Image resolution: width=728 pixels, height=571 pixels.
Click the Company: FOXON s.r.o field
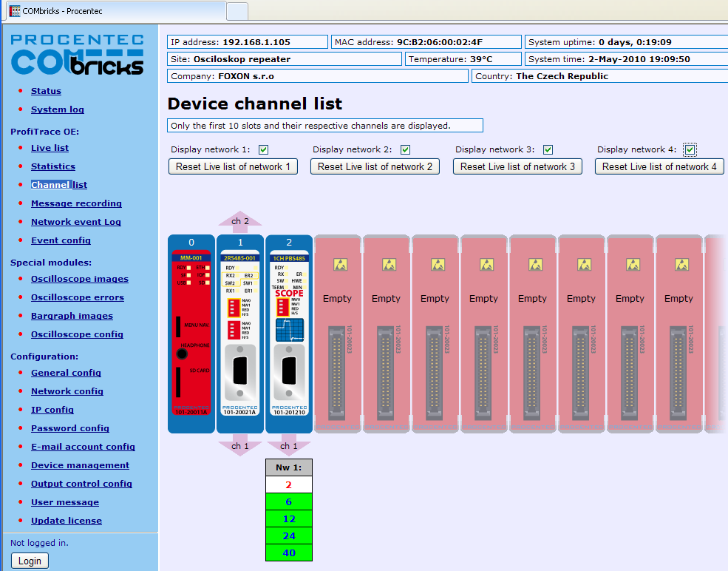pyautogui.click(x=318, y=76)
